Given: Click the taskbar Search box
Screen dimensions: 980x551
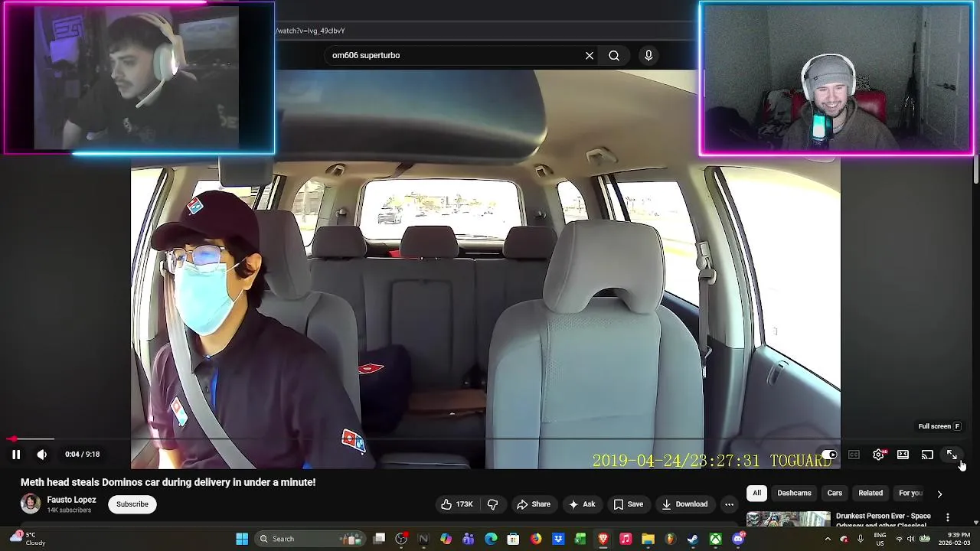Looking at the screenshot, I should 309,539.
